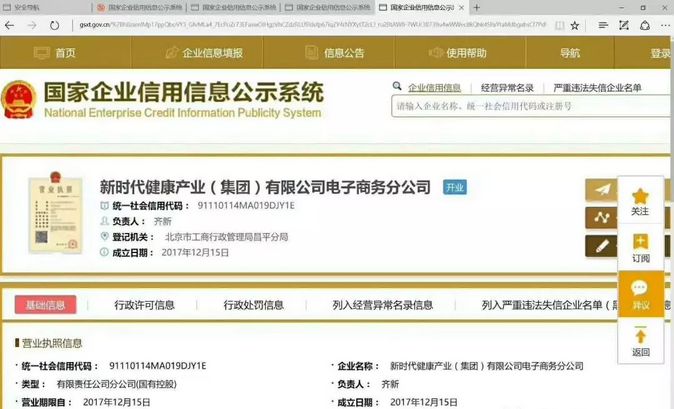The image size is (674, 409).
Task: Close the active browser tab
Action: (x=461, y=8)
